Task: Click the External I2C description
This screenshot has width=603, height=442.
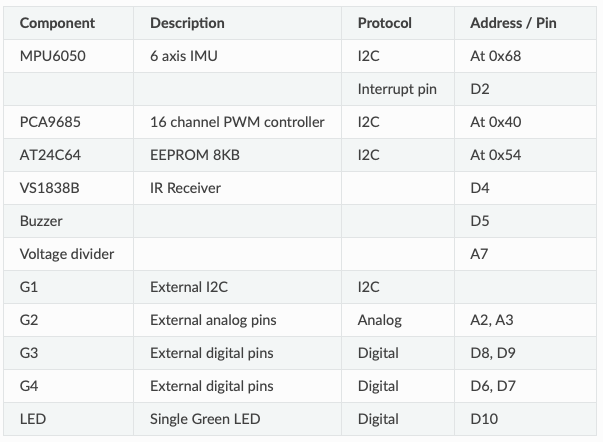Action: 189,287
